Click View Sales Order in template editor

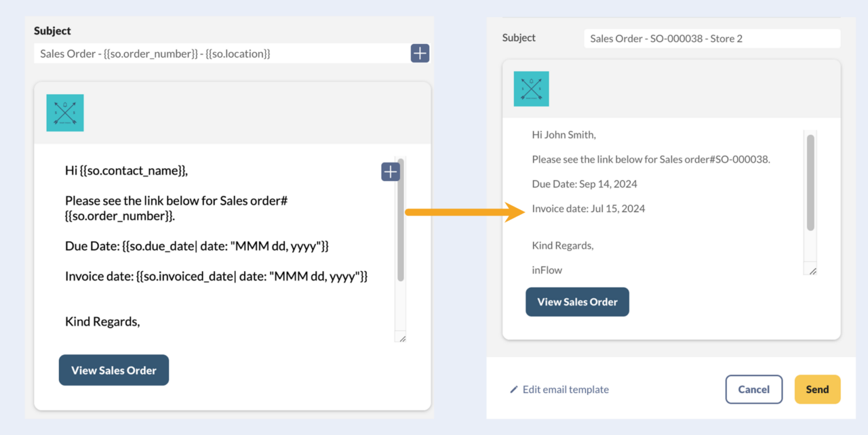(x=114, y=370)
